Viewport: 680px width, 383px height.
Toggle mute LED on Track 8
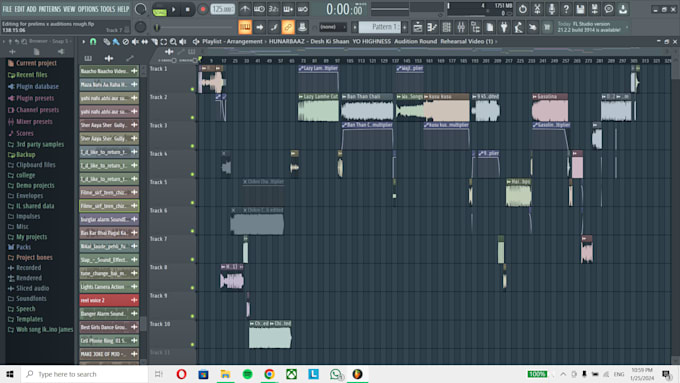click(x=192, y=288)
